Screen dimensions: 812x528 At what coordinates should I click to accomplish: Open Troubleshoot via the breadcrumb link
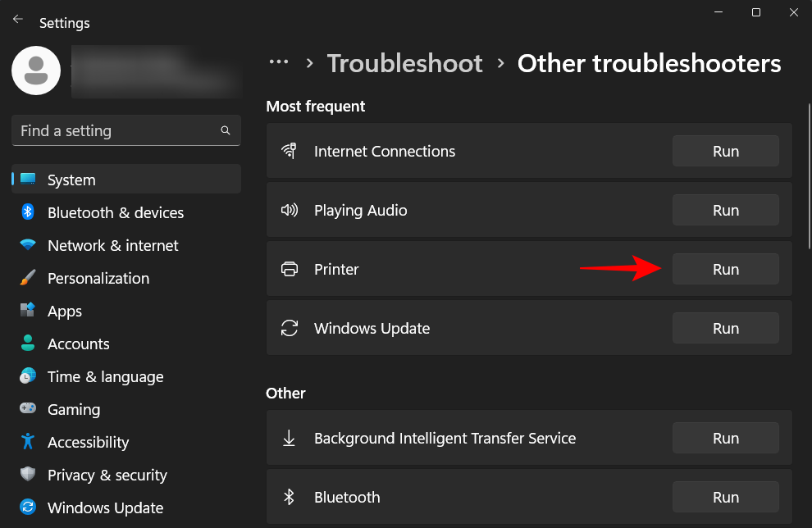pos(404,63)
